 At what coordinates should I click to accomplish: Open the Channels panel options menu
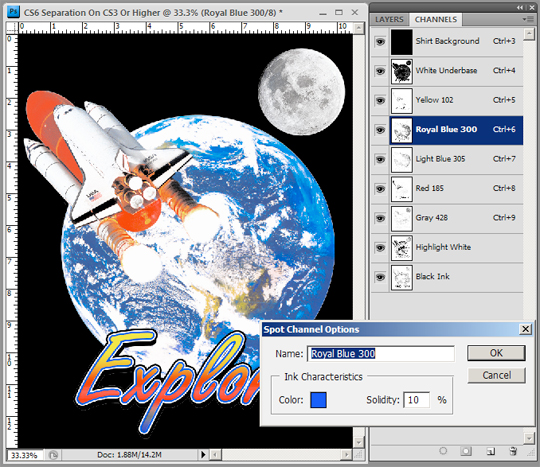coord(529,19)
